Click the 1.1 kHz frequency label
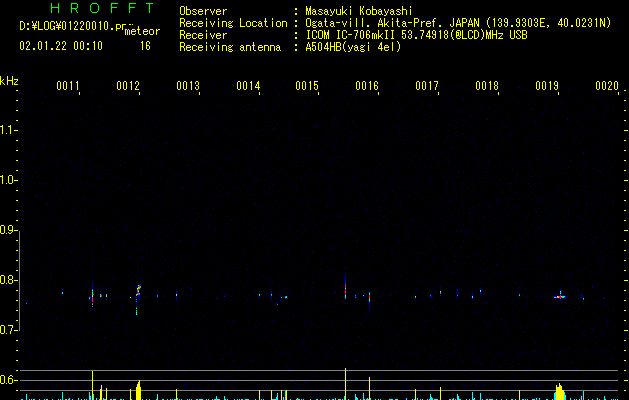Image resolution: width=629 pixels, height=400 pixels. (8, 130)
